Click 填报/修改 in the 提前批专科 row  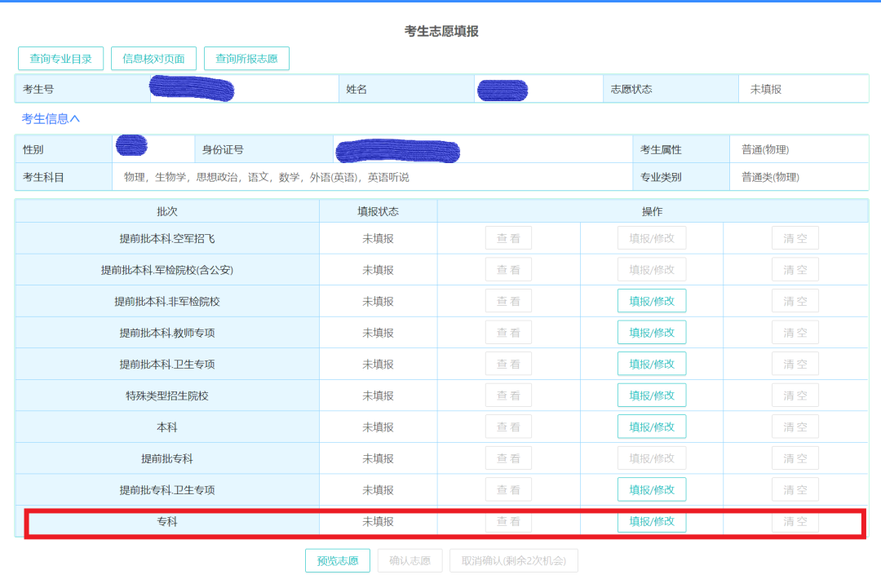tap(652, 458)
